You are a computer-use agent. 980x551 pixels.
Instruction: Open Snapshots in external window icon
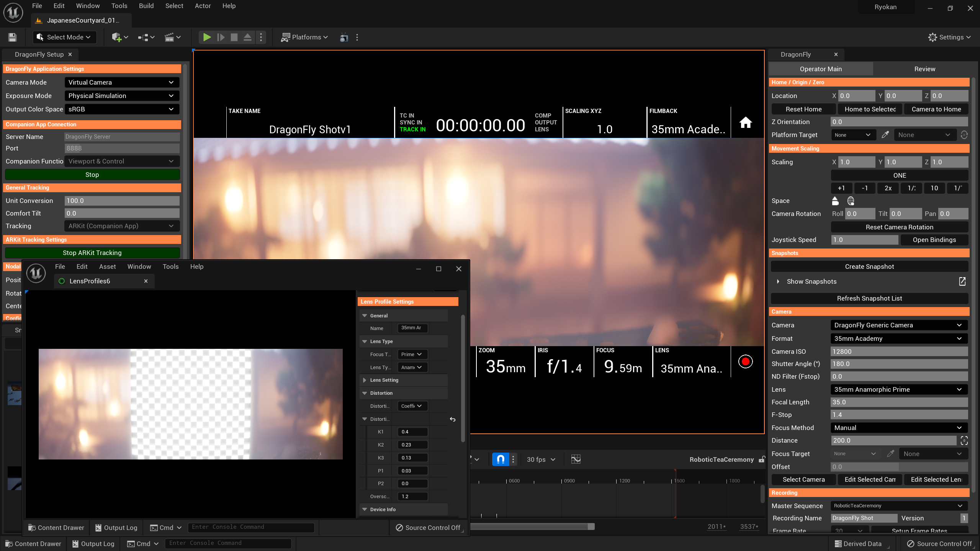tap(962, 281)
